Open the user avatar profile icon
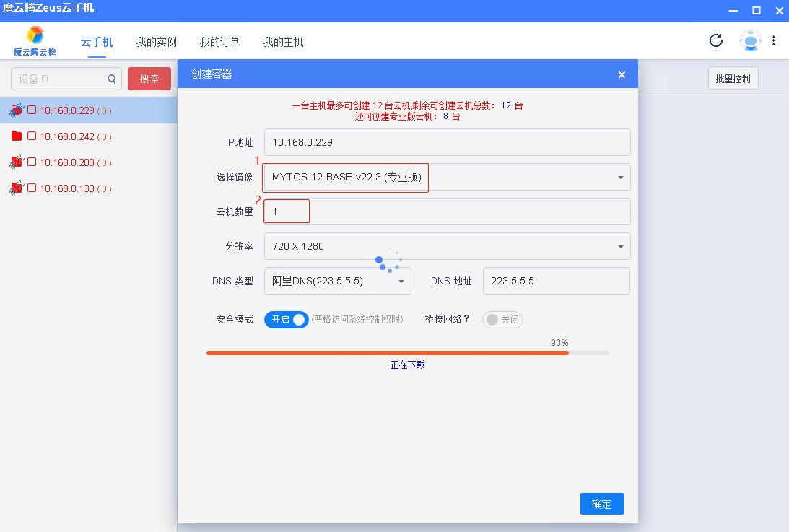The width and height of the screenshot is (789, 532). pos(751,40)
